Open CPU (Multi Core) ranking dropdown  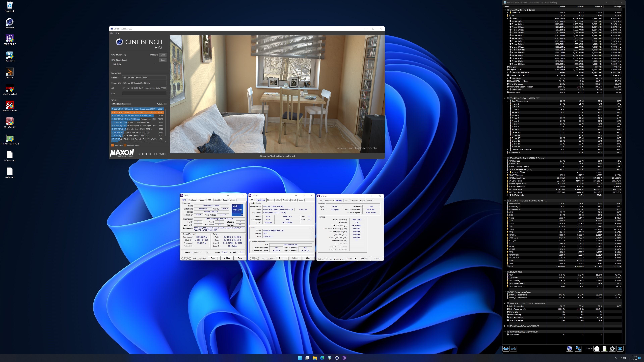point(121,104)
